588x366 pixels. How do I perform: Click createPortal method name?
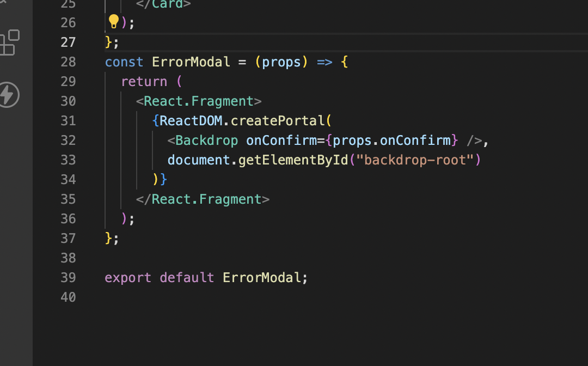click(278, 121)
